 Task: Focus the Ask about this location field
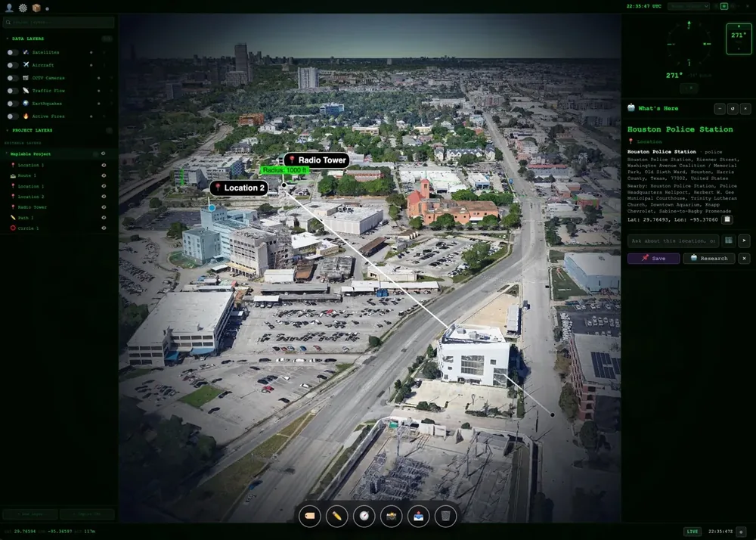point(673,240)
